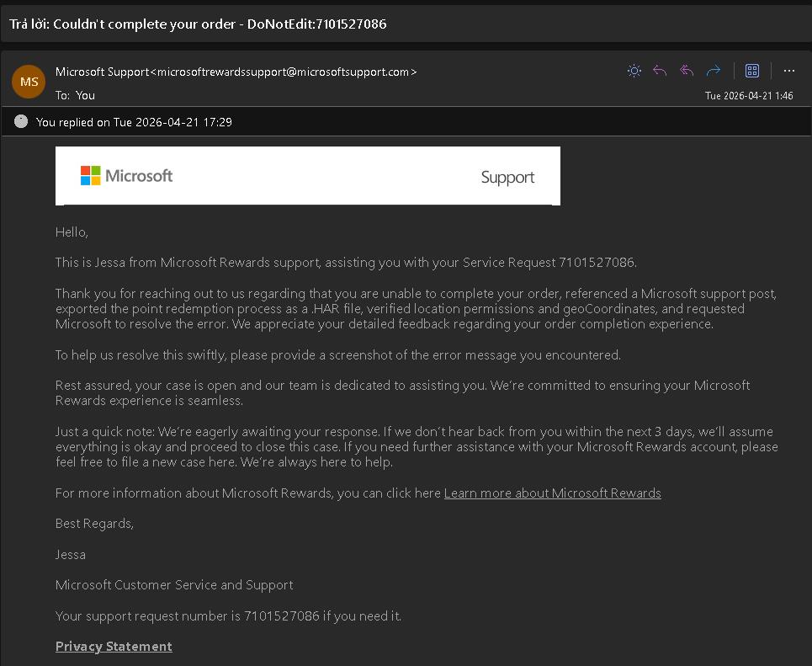This screenshot has width=812, height=666.
Task: Click the Reply all double-arrow icon
Action: pos(686,71)
